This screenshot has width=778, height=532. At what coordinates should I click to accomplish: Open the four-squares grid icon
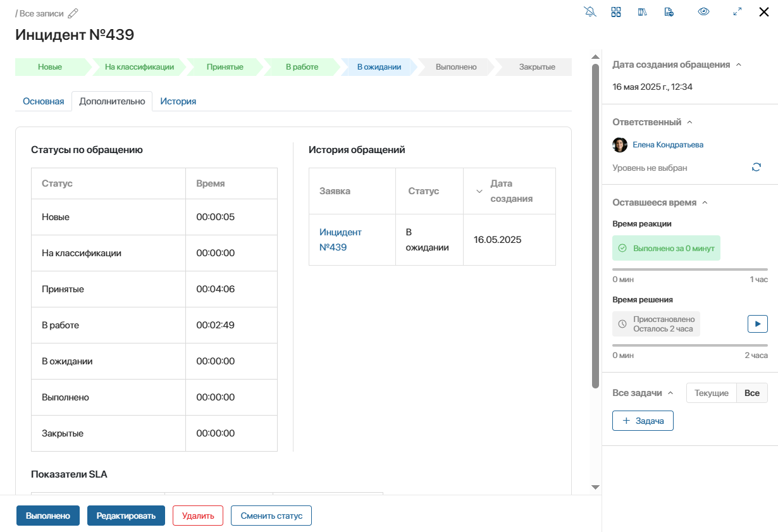tap(616, 12)
